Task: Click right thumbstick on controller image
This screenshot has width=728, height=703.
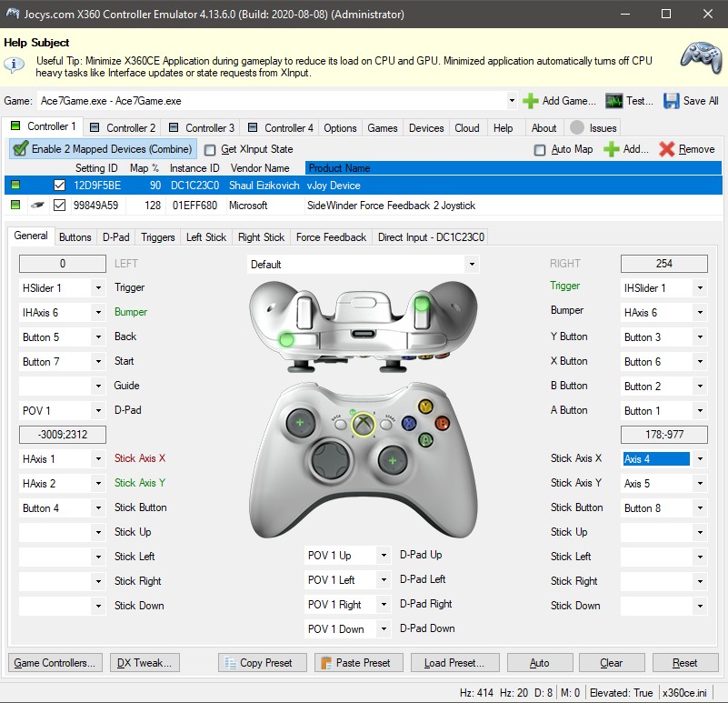Action: click(393, 460)
